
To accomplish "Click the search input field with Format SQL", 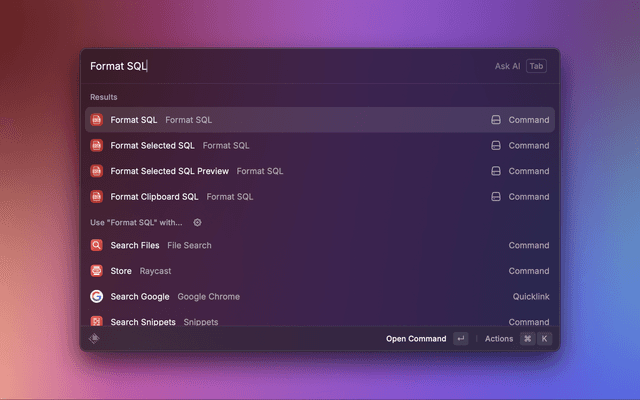I will (280, 66).
